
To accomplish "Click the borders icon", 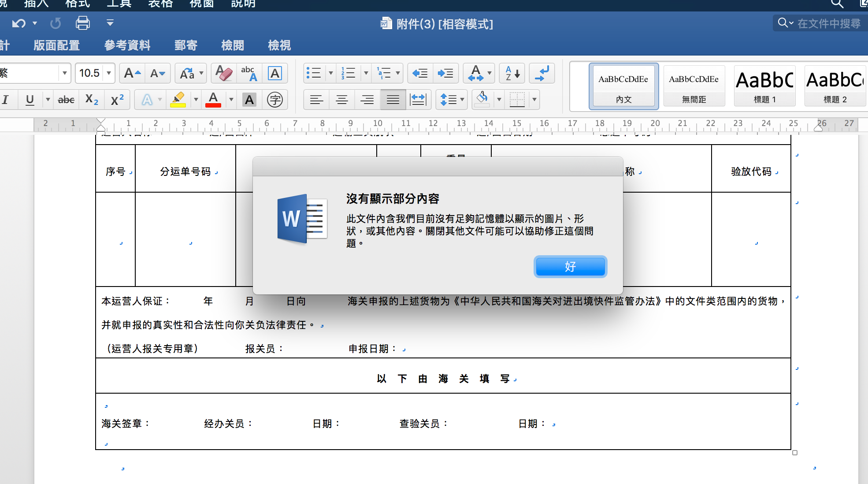I will click(x=517, y=100).
